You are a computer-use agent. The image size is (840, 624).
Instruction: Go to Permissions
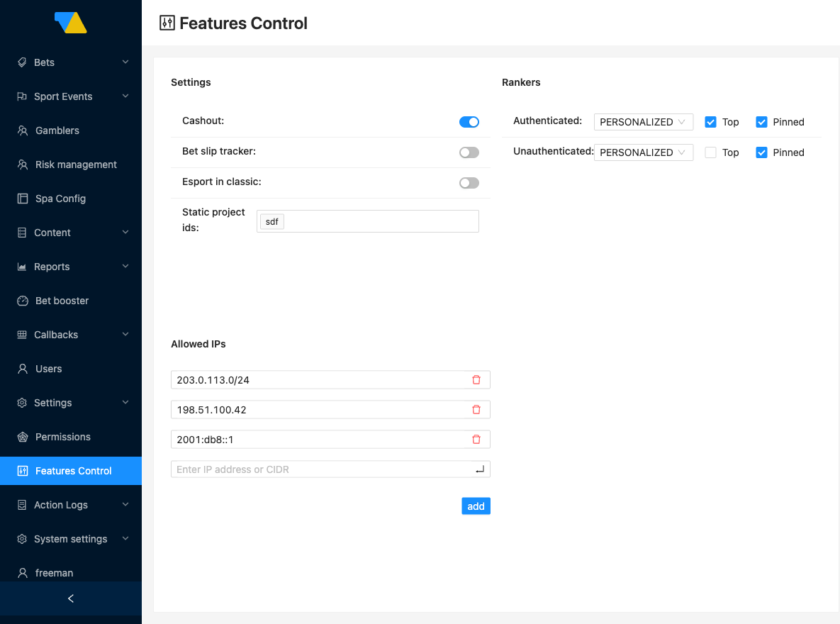coord(71,437)
